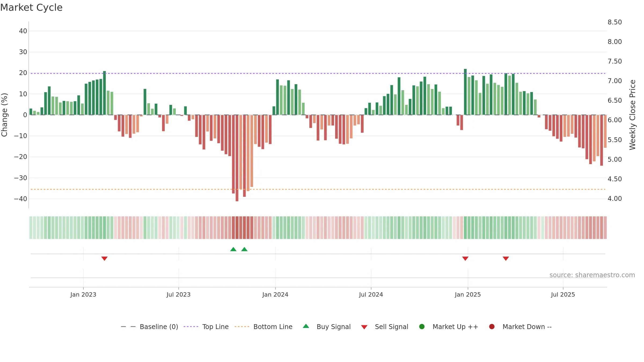This screenshot has height=362, width=644.
Task: Click the −20 tick on the left axis
Action: pos(21,157)
